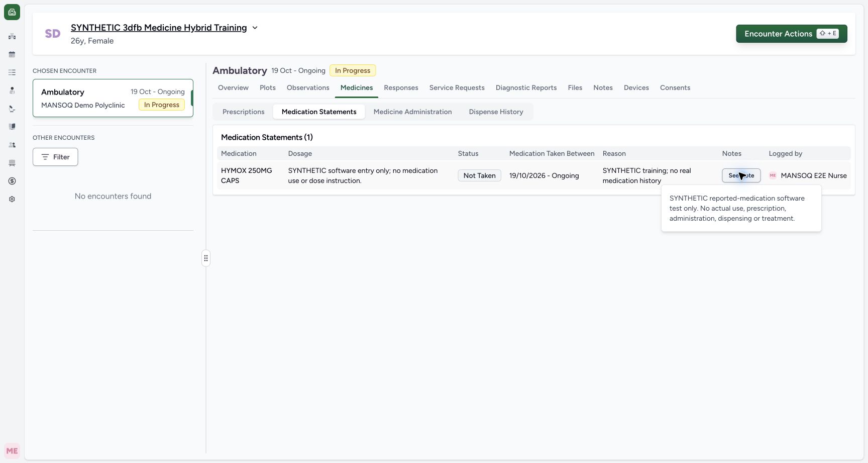
Task: Open the dollar billing sidebar icon
Action: [12, 181]
